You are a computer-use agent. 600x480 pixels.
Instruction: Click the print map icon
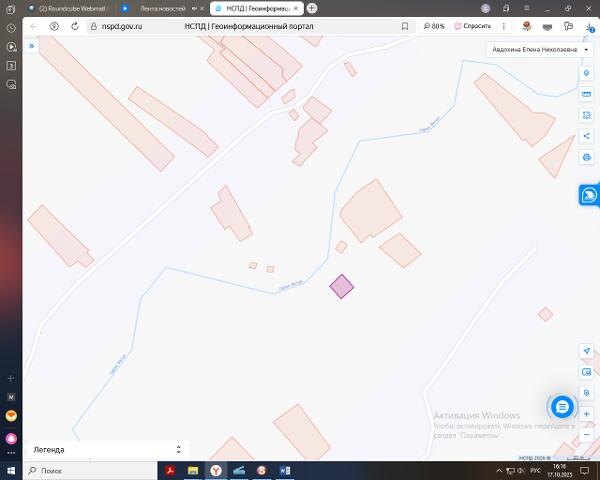tap(586, 157)
